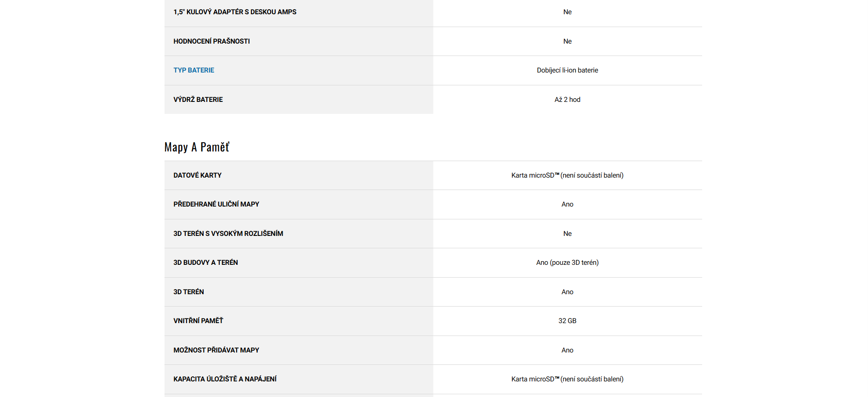Screen dimensions: 868x397
Task: Select the Až 2 hod value
Action: 567,100
